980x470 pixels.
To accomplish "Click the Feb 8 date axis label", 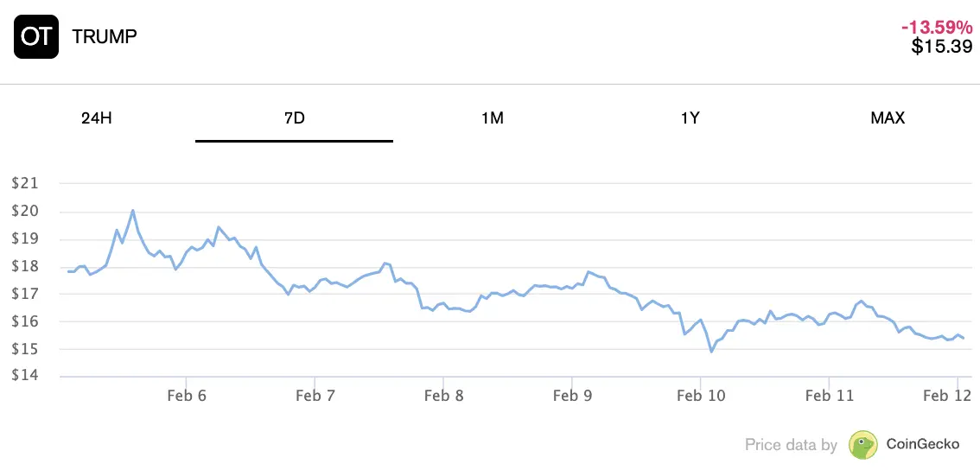I will [443, 396].
